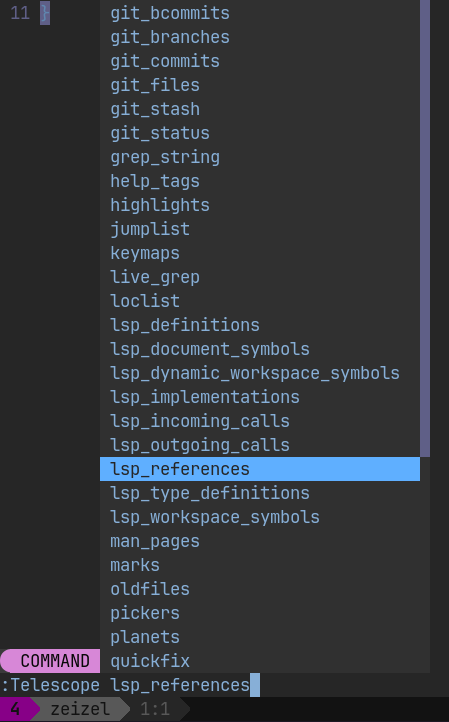The height and width of the screenshot is (722, 449).
Task: Click the zeizel statusline segment
Action: pyautogui.click(x=80, y=709)
